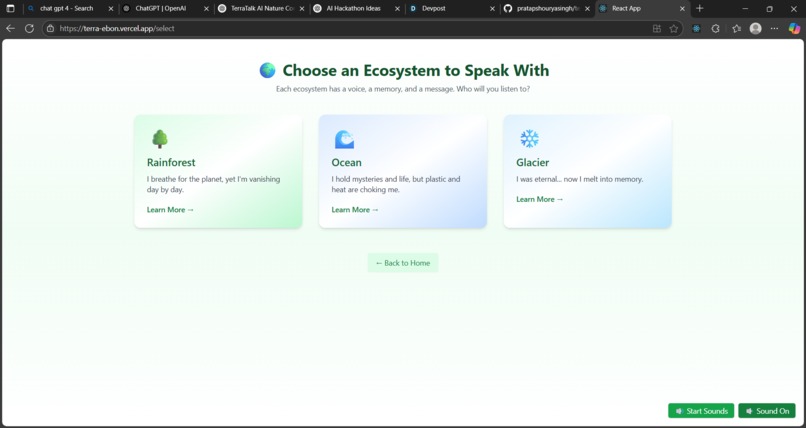Switch to the ChatGPT | OpenAI tab

[160, 9]
